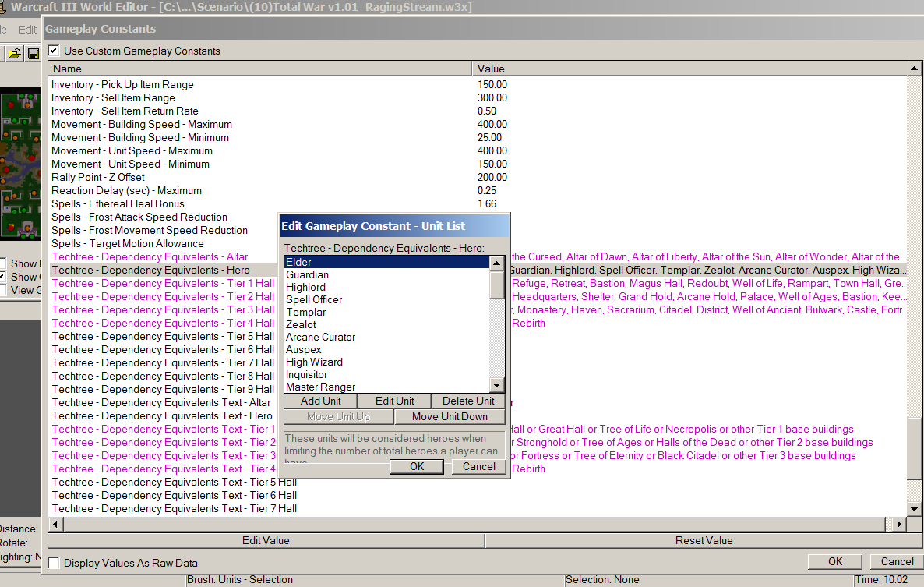Image resolution: width=924 pixels, height=587 pixels.
Task: Open the Edit menu
Action: click(x=27, y=29)
